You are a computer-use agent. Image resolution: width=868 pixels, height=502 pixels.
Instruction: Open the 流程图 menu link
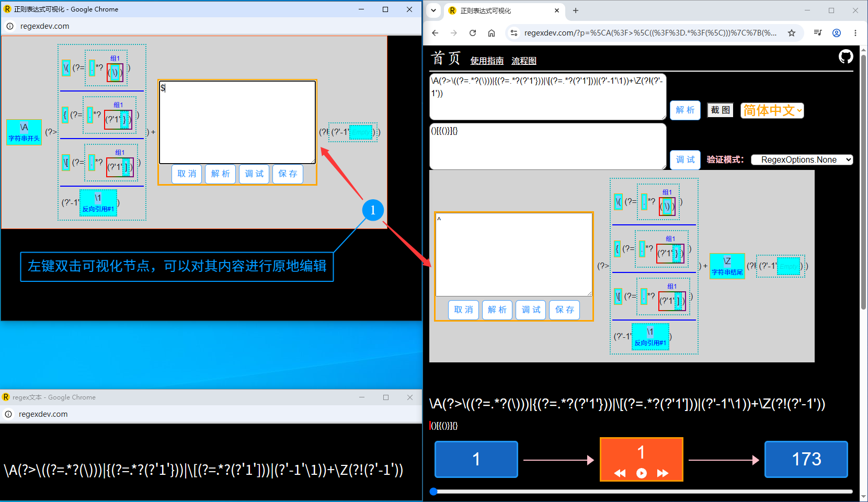tap(524, 61)
